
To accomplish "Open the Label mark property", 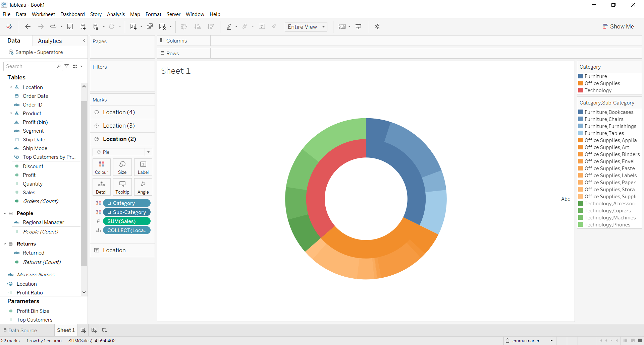I will (x=143, y=167).
